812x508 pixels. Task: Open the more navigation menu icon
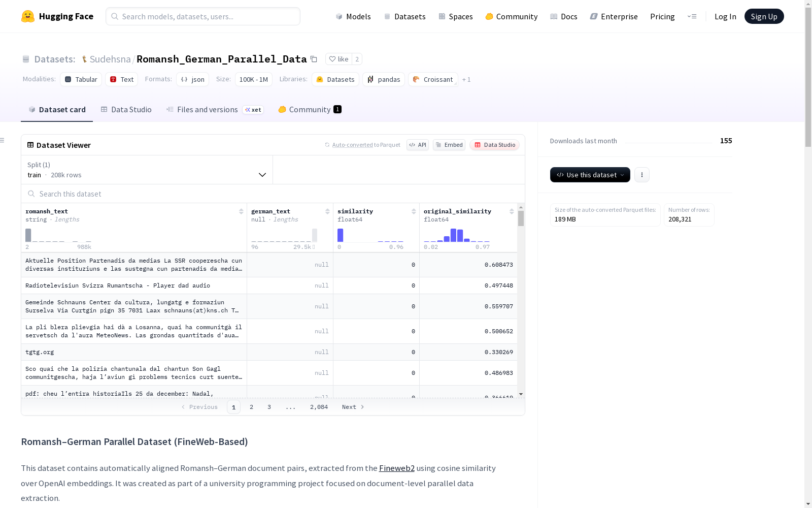(x=692, y=16)
